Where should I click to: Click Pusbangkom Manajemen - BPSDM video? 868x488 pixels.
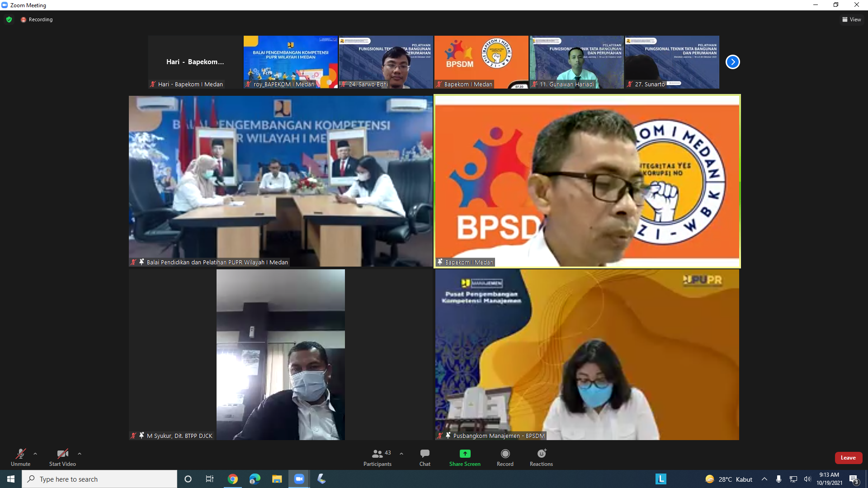click(x=587, y=355)
